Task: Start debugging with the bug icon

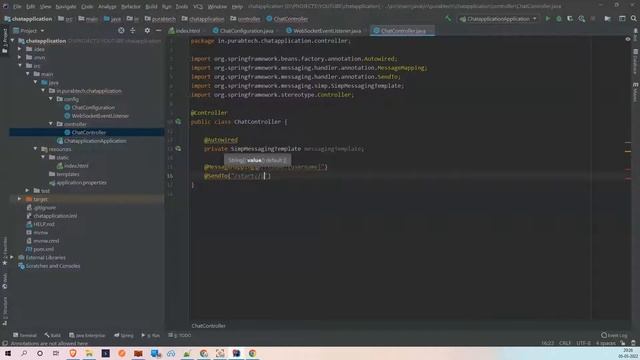Action: point(559,19)
